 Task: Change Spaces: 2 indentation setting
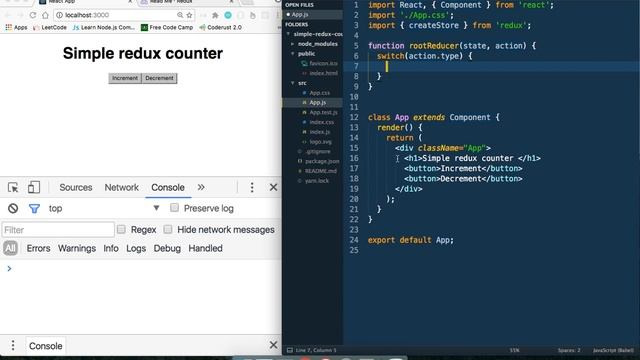point(569,350)
